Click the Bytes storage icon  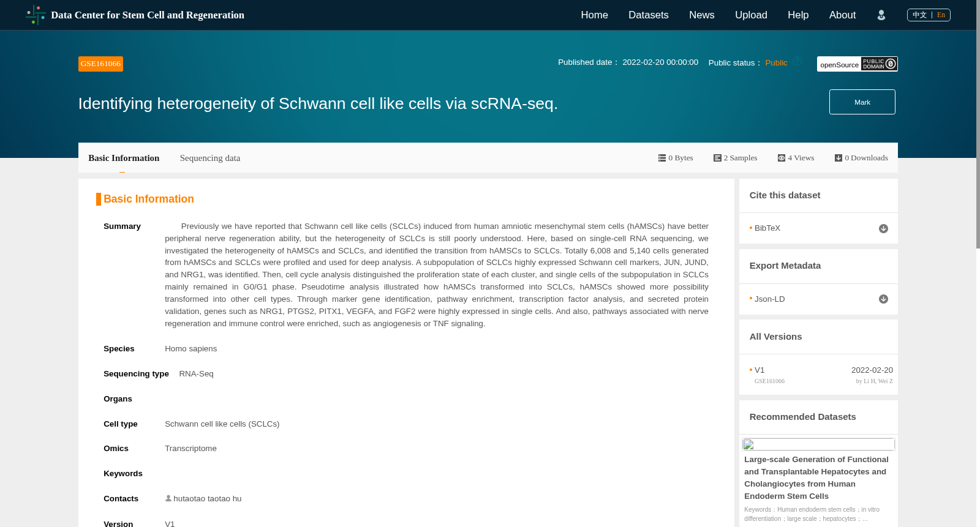tap(662, 158)
